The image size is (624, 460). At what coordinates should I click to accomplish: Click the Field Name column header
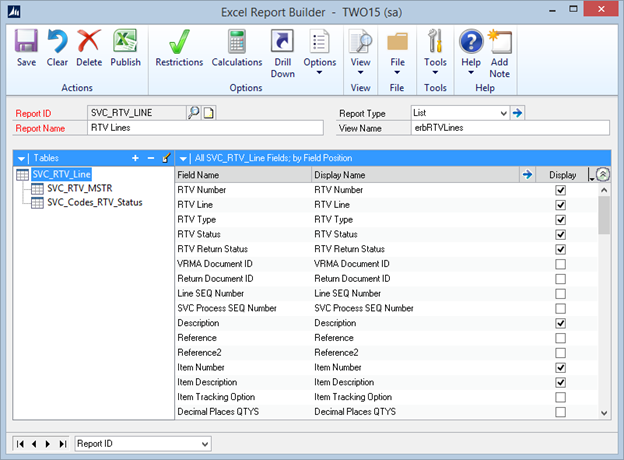[243, 175]
